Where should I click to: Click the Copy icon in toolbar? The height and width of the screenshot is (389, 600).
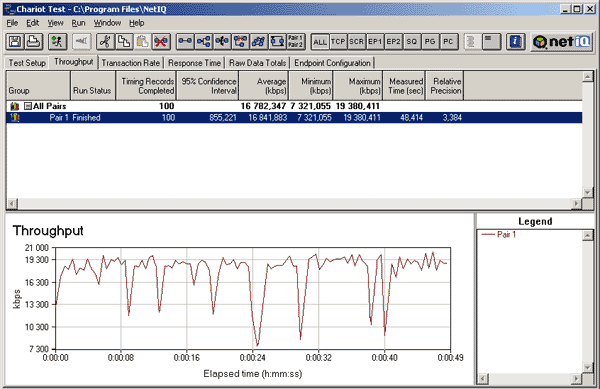(x=124, y=41)
